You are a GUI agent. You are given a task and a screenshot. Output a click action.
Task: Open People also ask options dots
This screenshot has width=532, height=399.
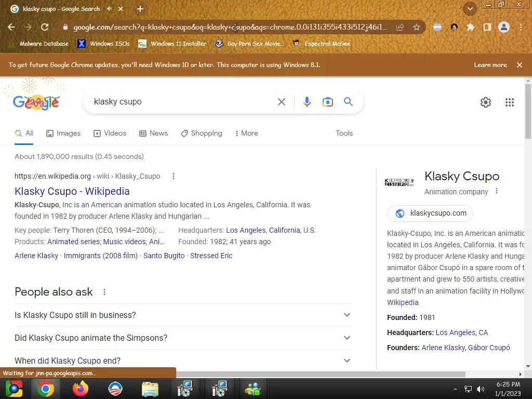click(x=104, y=292)
